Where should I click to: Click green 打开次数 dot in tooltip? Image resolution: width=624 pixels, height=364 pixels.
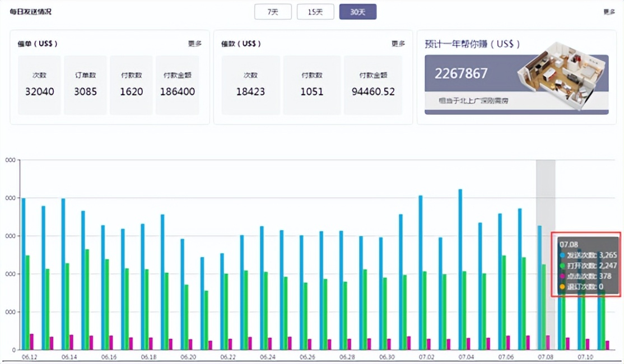pyautogui.click(x=562, y=266)
